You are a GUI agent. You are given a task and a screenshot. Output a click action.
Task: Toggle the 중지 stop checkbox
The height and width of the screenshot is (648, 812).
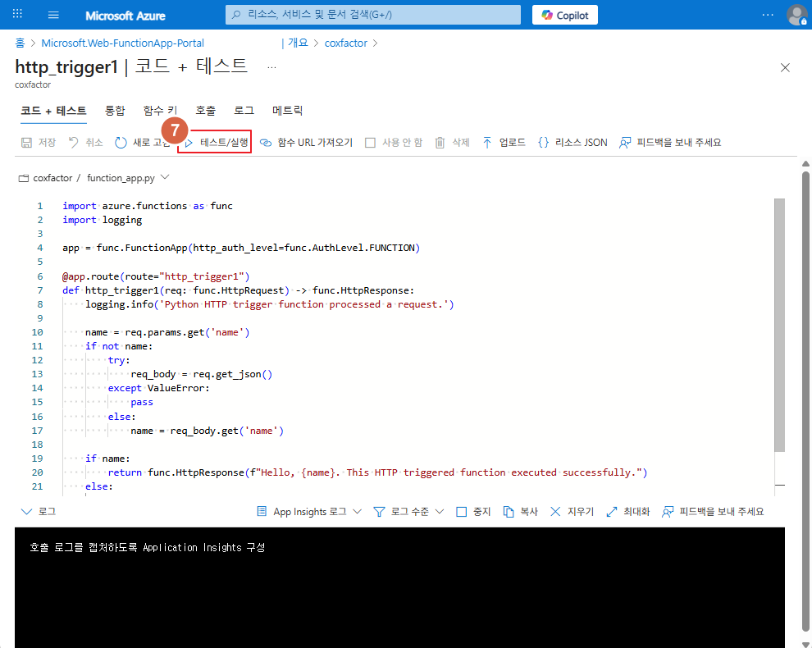[461, 512]
